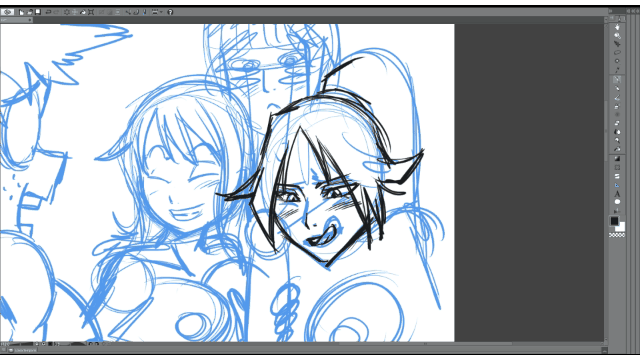Select the Pencil tool
640x360 pixels.
click(x=617, y=88)
